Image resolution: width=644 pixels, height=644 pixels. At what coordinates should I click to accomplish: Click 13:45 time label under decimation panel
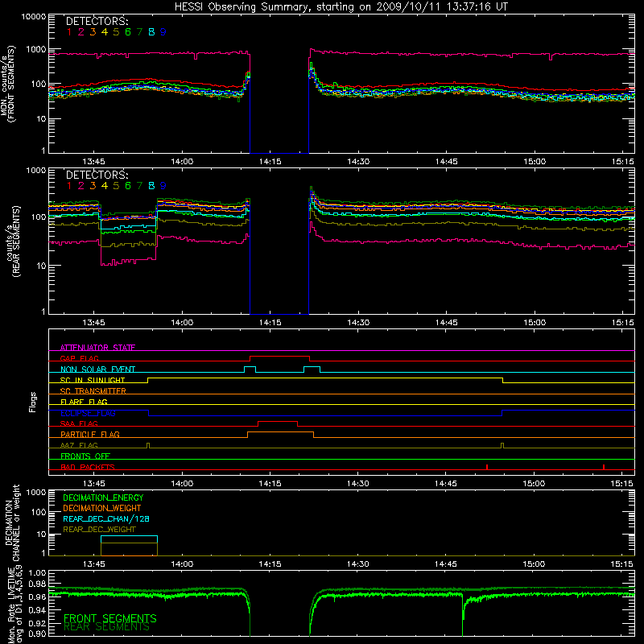[94, 564]
